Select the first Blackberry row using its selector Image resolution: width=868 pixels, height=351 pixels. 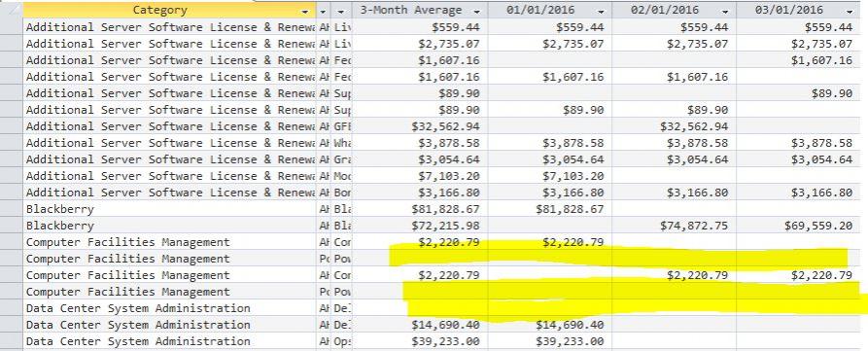[12, 209]
